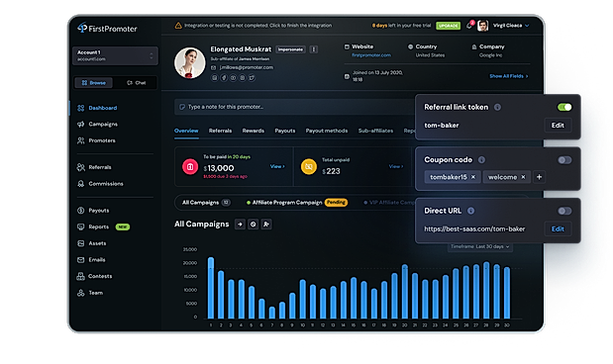View the Total unpaid $223 details
Screen dimensions: 613x364
(396, 166)
